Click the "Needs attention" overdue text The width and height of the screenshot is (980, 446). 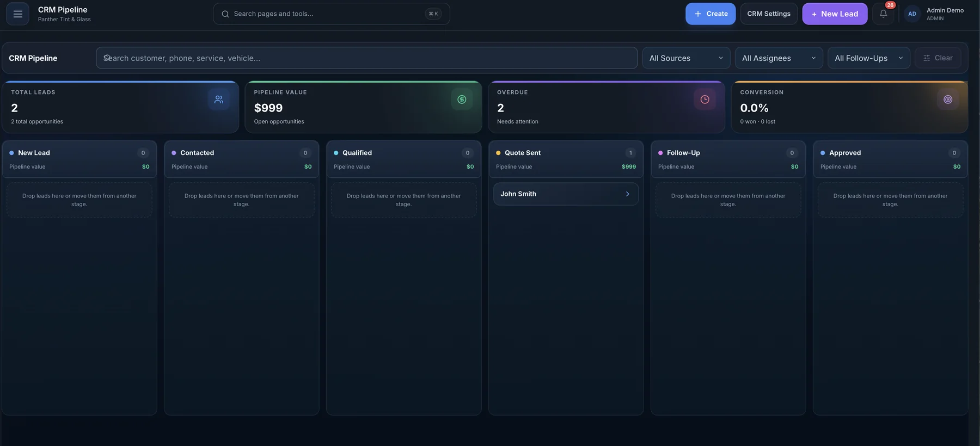[518, 122]
